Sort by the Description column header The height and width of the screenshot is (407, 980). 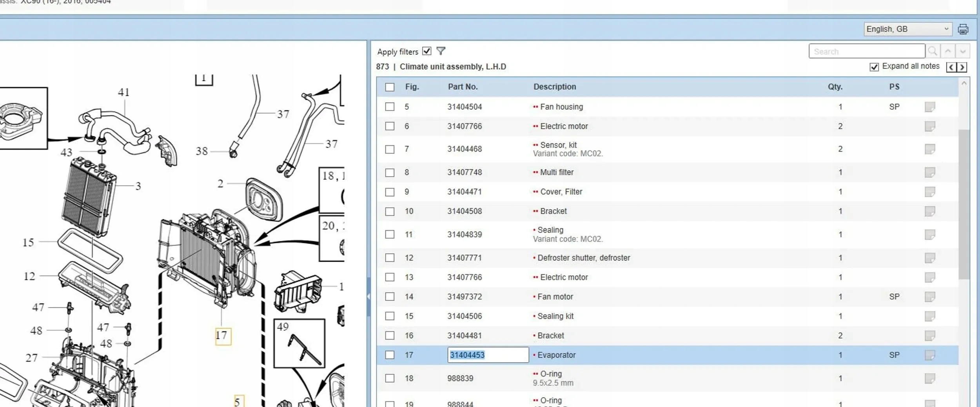pyautogui.click(x=555, y=87)
